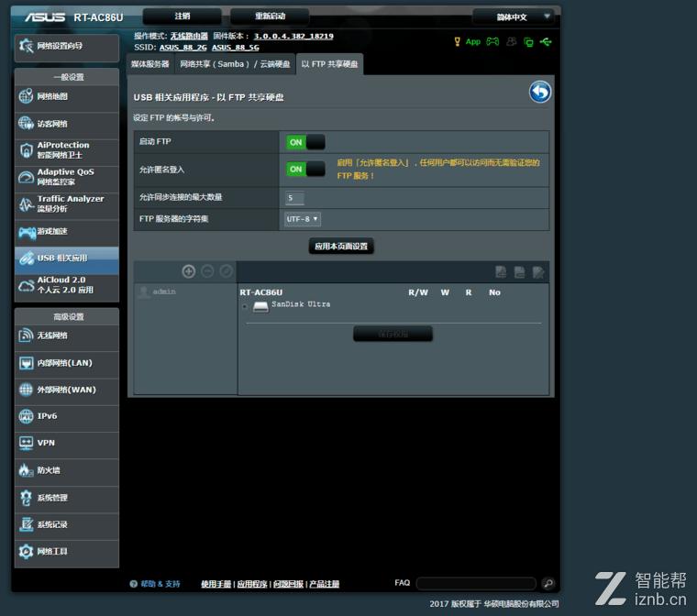Image resolution: width=697 pixels, height=616 pixels.
Task: Click the rename folder icon
Action: pyautogui.click(x=537, y=272)
